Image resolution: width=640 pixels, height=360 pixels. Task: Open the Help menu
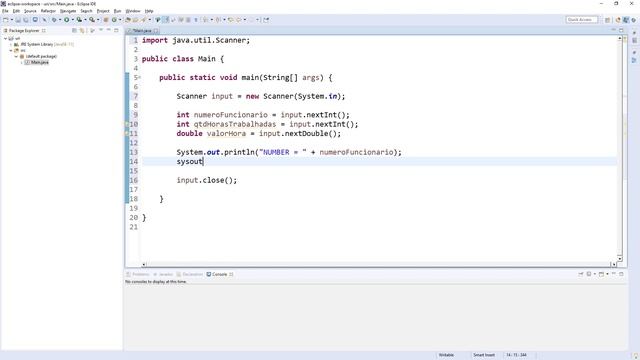tap(149, 11)
